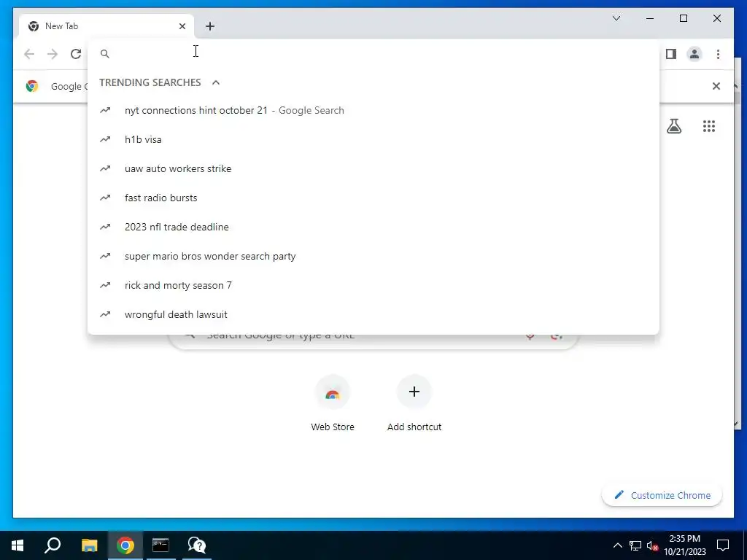The width and height of the screenshot is (747, 560).
Task: Collapse the Trending Searches section
Action: (x=216, y=82)
